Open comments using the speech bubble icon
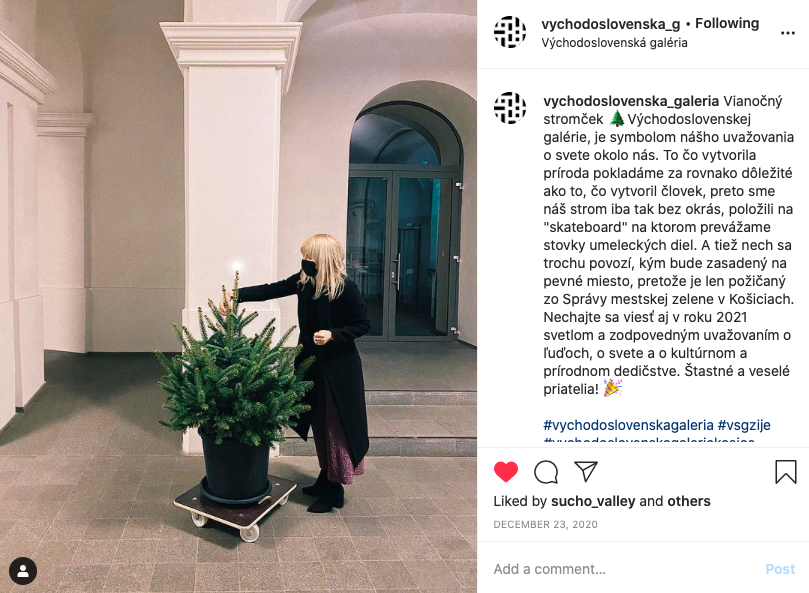The height and width of the screenshot is (593, 809). coord(546,472)
